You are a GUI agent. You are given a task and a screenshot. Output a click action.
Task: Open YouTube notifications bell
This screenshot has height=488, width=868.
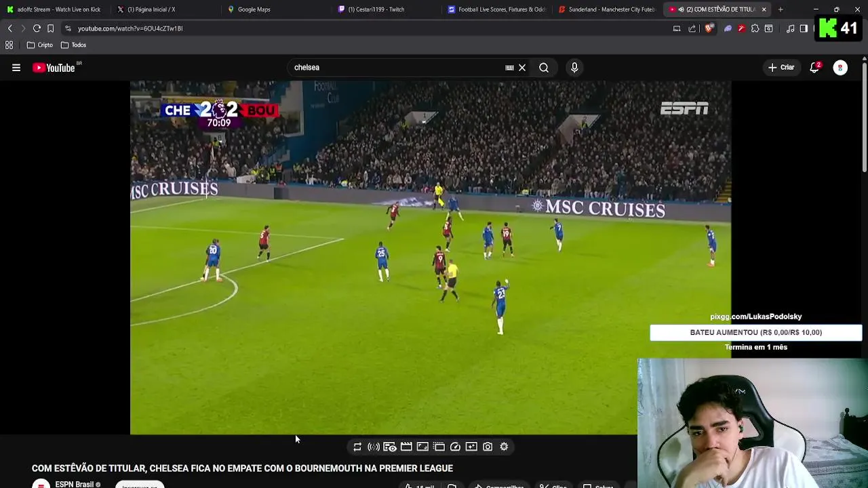pyautogui.click(x=814, y=68)
